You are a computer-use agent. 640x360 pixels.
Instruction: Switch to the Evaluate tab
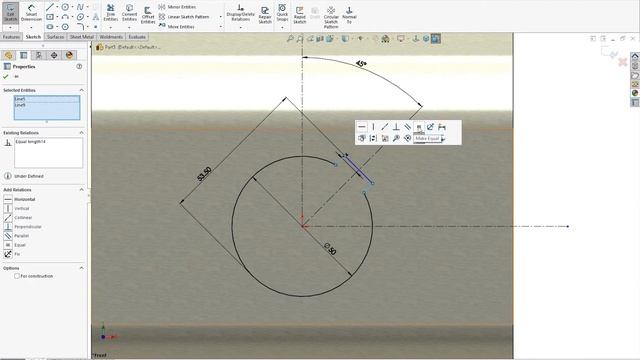point(137,37)
